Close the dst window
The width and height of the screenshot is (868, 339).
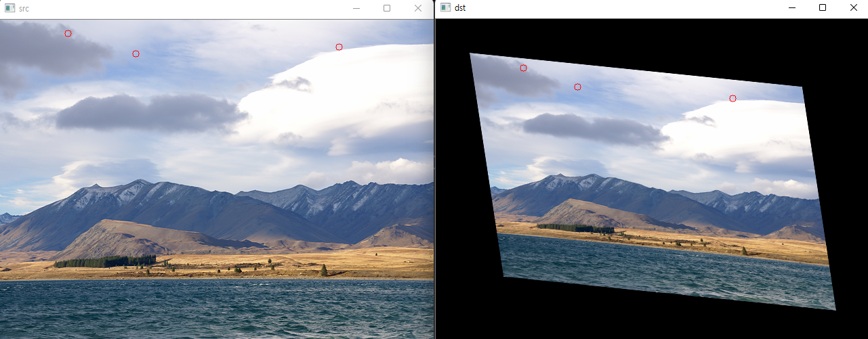pyautogui.click(x=853, y=7)
